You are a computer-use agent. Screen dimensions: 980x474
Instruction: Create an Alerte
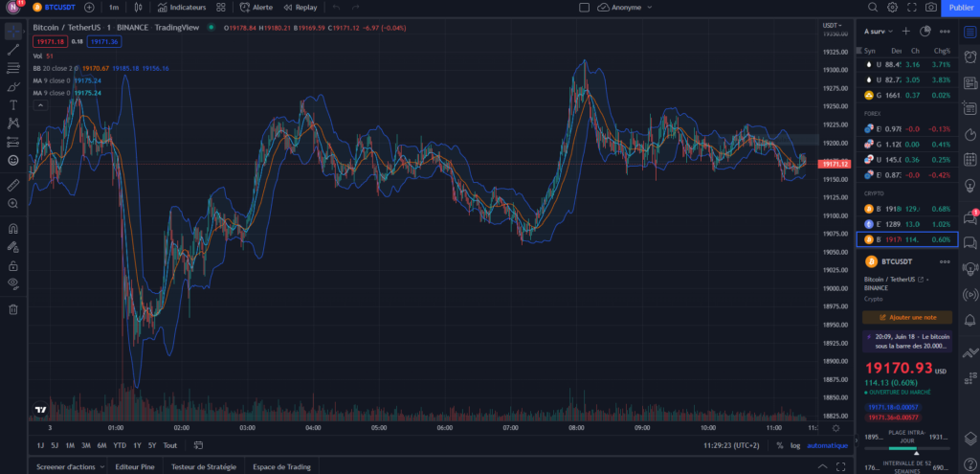click(256, 8)
